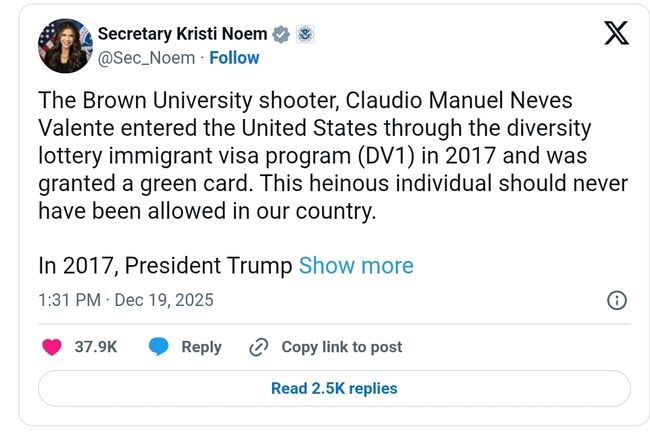650x434 pixels.
Task: Click the X logo icon
Action: tap(617, 34)
